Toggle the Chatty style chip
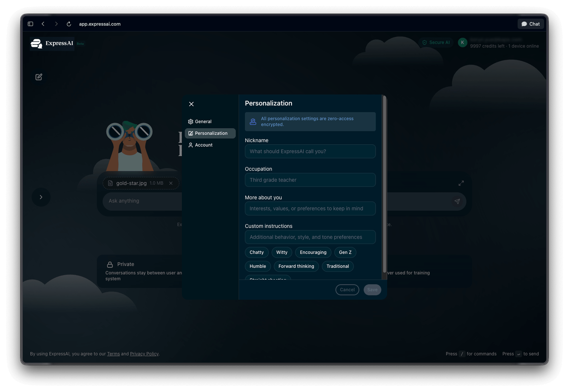The width and height of the screenshot is (569, 392). pos(256,252)
